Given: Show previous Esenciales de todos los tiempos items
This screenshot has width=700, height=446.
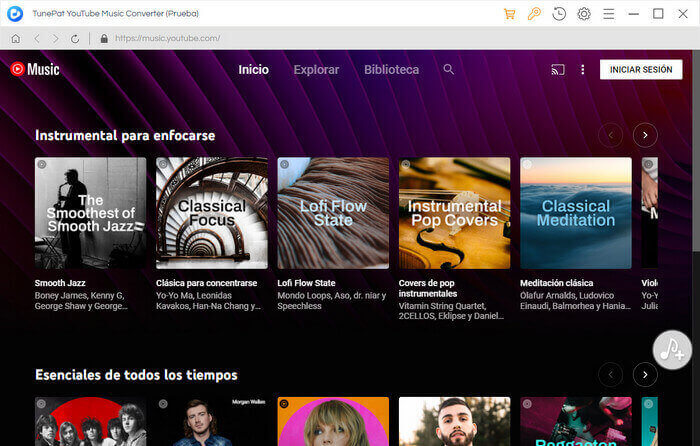Looking at the screenshot, I should point(611,374).
